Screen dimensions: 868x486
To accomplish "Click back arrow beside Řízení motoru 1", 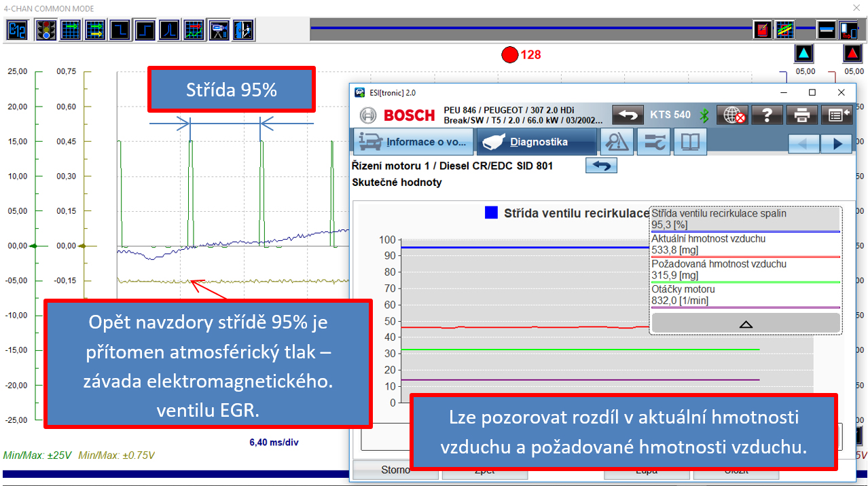I will click(601, 166).
